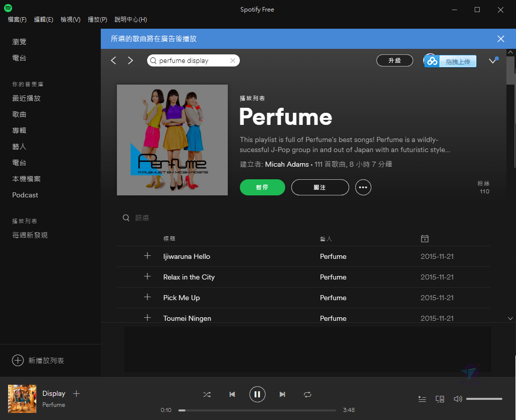
Task: Click the scroll down arrow of tracklist
Action: (510, 318)
